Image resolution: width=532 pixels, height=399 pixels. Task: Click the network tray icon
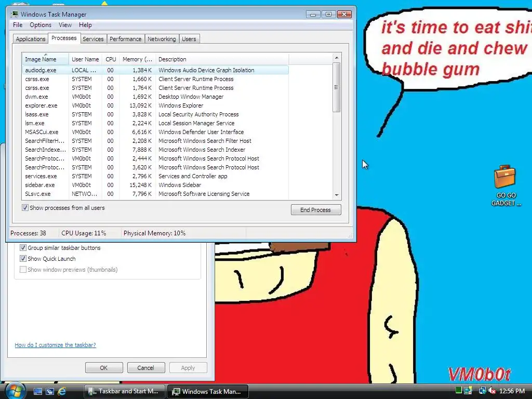(482, 391)
